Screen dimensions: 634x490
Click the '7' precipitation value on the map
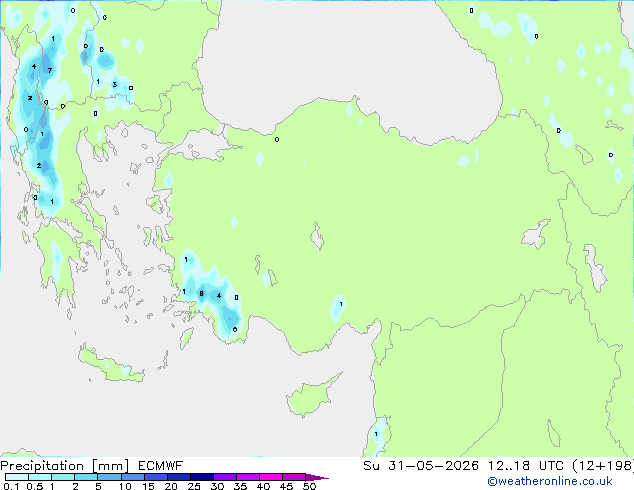[50, 70]
